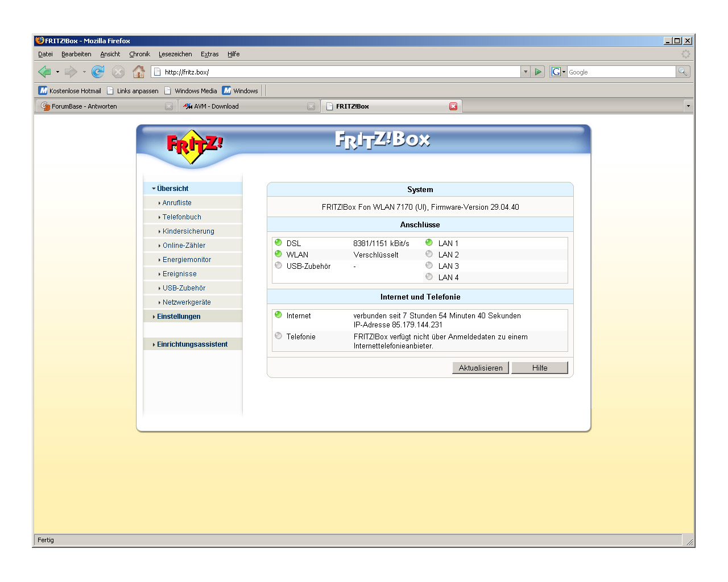Click the IP-Adresse 85.179.144.231 text
Screen dimensions: 728x582
point(398,325)
